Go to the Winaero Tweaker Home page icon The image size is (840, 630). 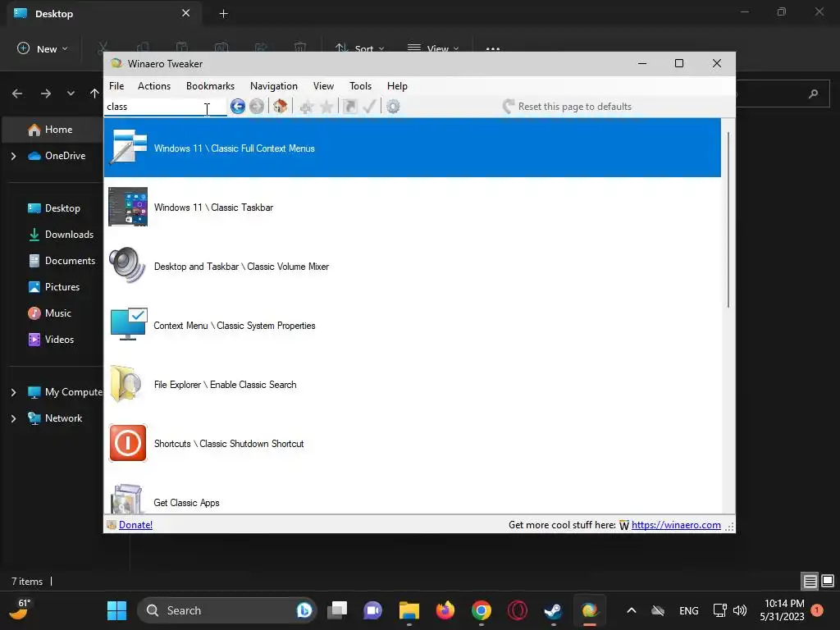pyautogui.click(x=281, y=106)
